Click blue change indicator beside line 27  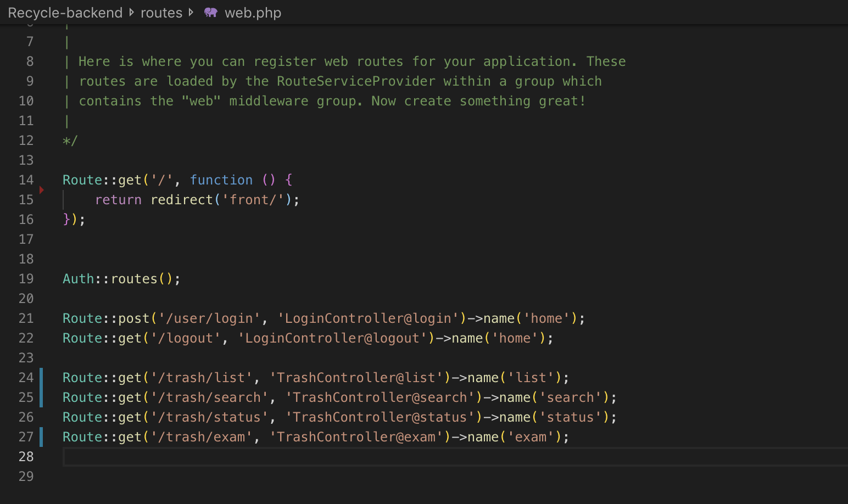41,437
